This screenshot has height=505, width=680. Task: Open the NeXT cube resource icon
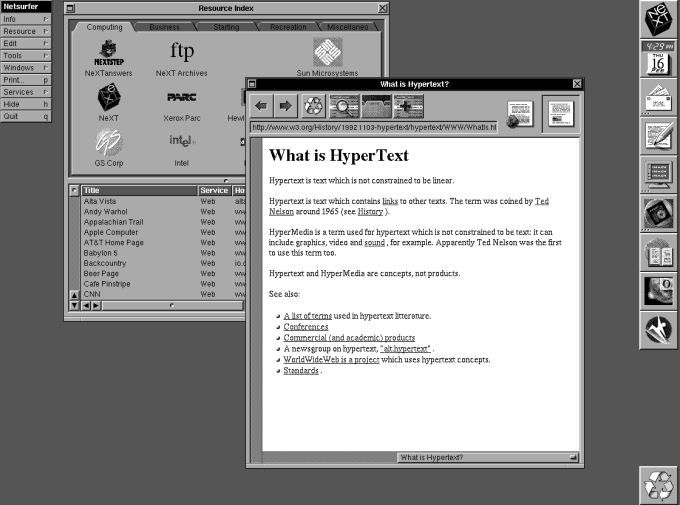click(108, 103)
